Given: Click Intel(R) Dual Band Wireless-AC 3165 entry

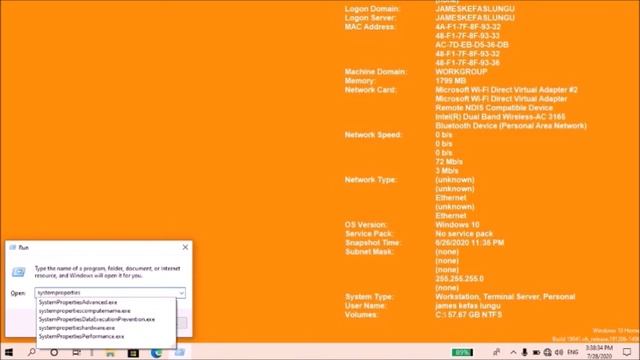Looking at the screenshot, I should (500, 117).
